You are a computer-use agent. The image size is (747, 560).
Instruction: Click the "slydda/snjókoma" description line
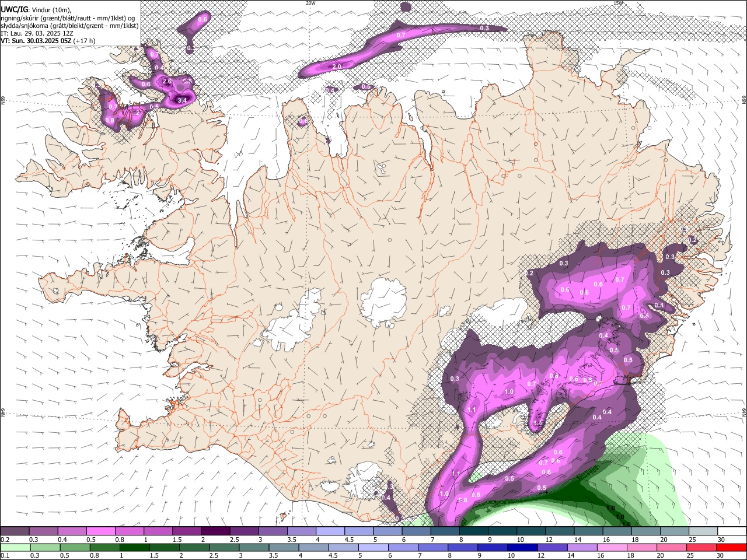(69, 26)
